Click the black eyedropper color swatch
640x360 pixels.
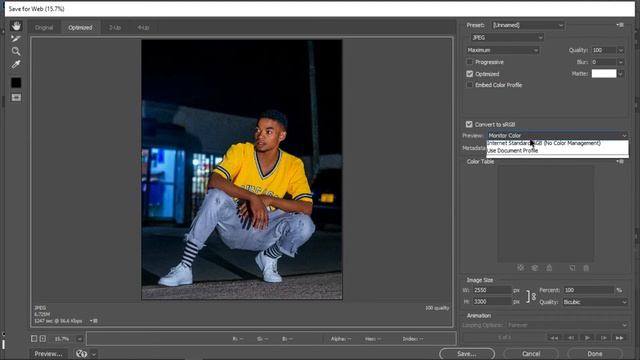tap(16, 82)
